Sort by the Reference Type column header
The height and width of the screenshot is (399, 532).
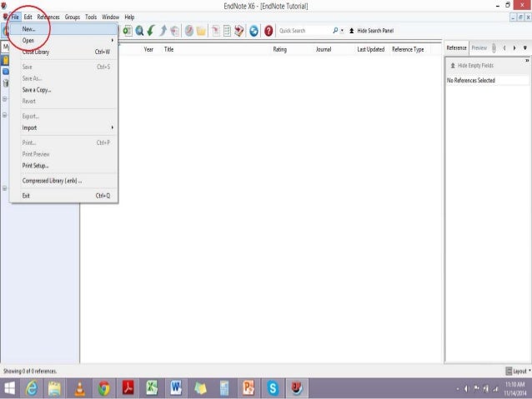(x=408, y=49)
